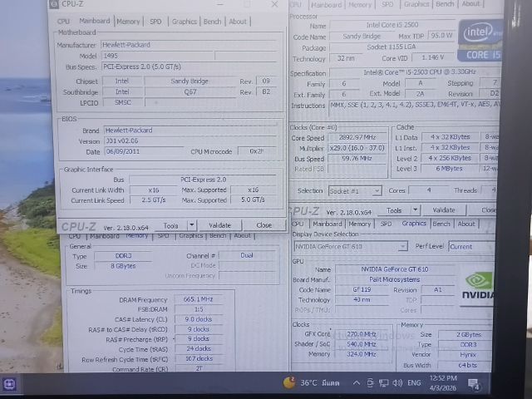Viewport: 532px width, 399px height.
Task: Click Channel # Dual value
Action: [247, 255]
